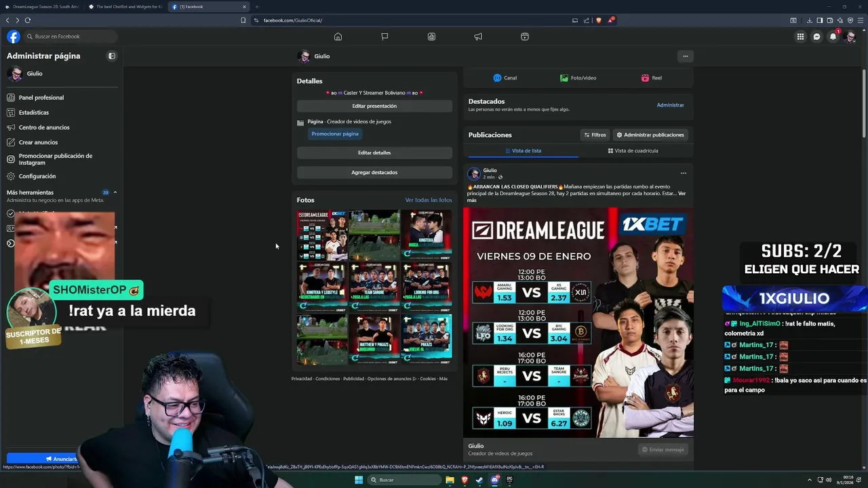Image resolution: width=868 pixels, height=488 pixels.
Task: Open the professional dashboard chart icon in top nav
Action: click(431, 37)
